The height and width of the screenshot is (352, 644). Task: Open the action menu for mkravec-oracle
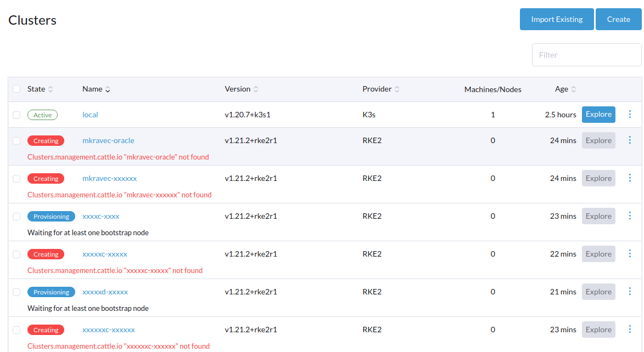(630, 140)
